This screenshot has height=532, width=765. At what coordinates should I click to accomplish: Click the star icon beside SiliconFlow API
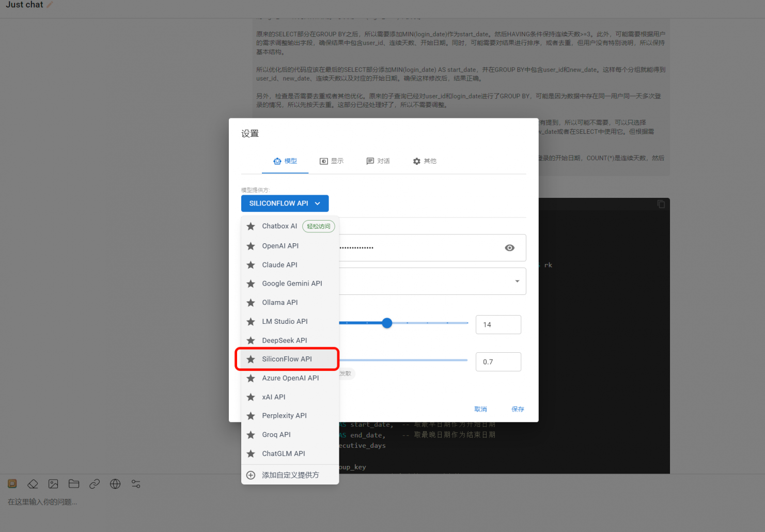tap(251, 359)
